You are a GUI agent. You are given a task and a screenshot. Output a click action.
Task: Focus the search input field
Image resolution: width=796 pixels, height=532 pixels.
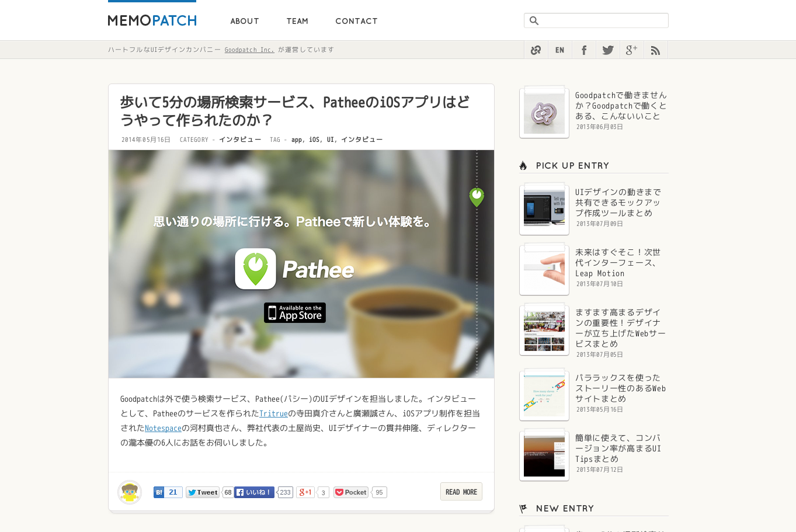596,20
